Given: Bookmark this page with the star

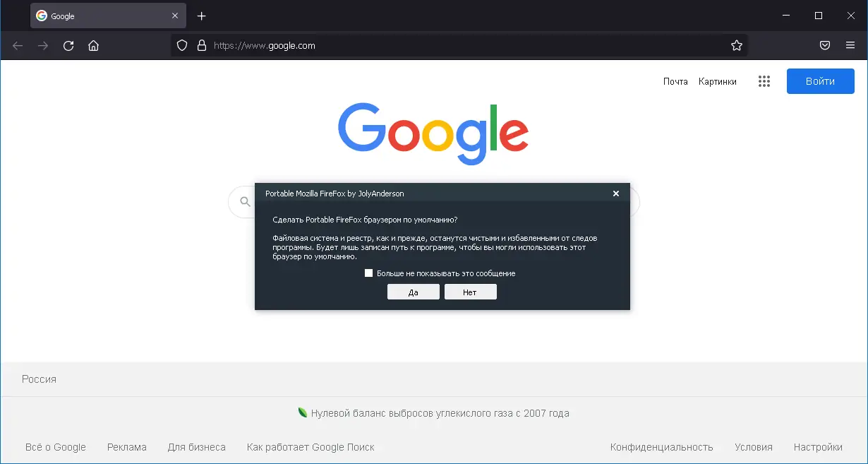Looking at the screenshot, I should coord(737,46).
